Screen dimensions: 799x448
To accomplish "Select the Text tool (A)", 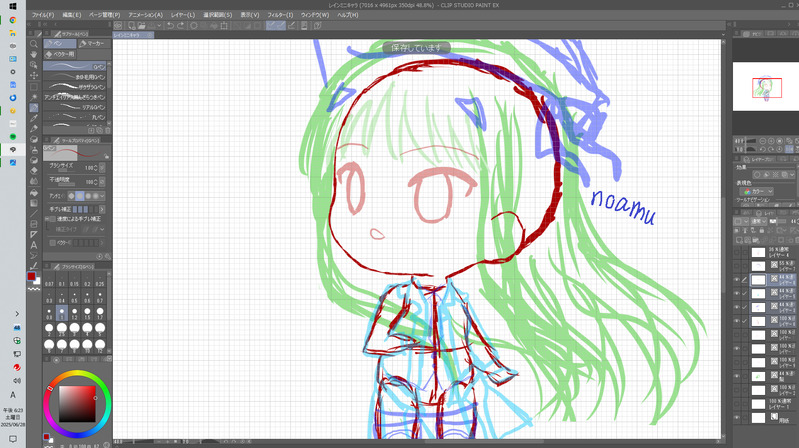I will (34, 245).
